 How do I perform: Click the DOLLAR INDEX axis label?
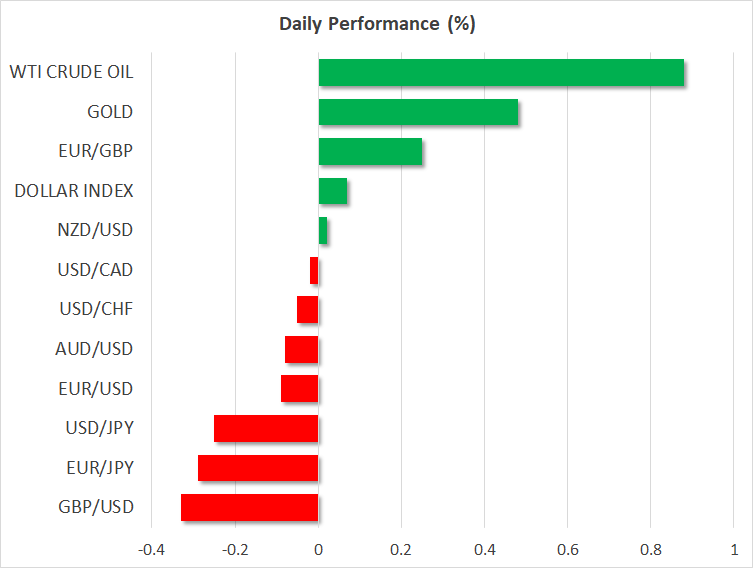(x=74, y=191)
